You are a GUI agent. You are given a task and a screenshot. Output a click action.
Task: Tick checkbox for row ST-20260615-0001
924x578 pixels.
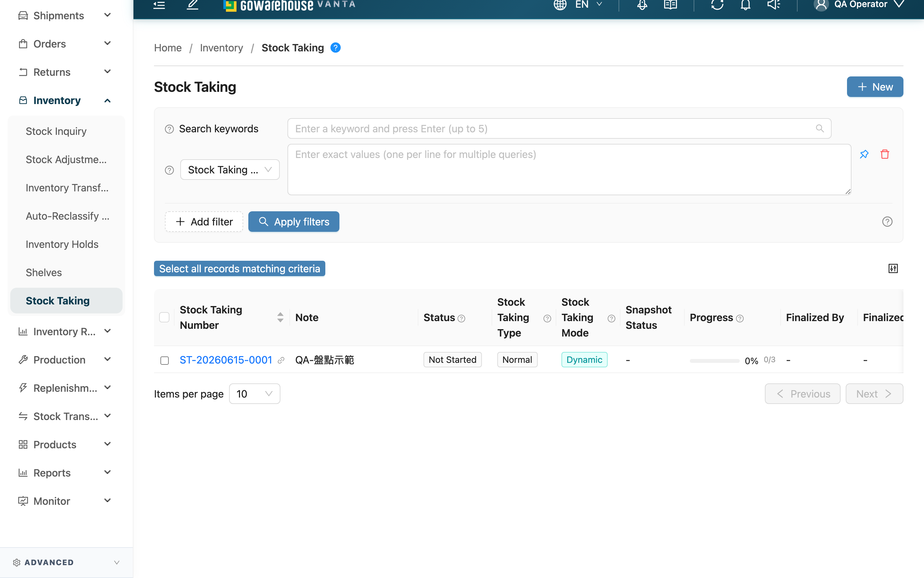[165, 360]
